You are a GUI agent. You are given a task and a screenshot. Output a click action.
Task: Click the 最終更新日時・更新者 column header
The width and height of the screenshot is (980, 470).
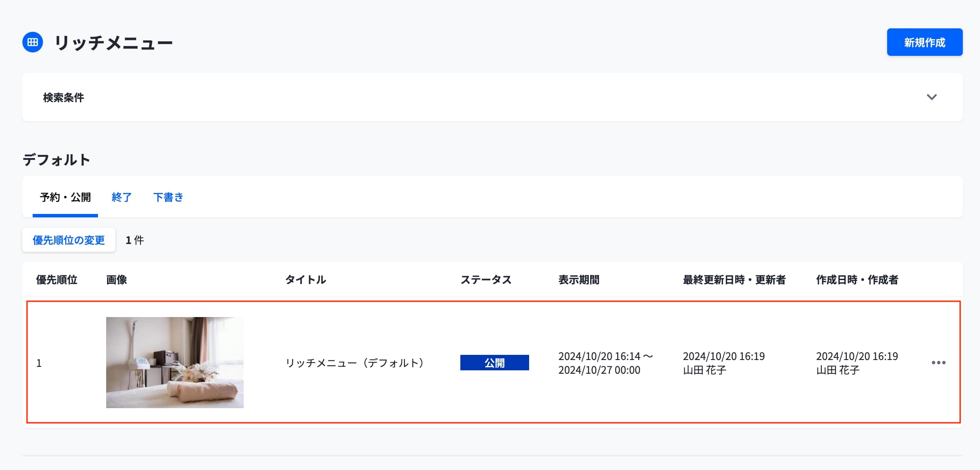click(x=734, y=280)
